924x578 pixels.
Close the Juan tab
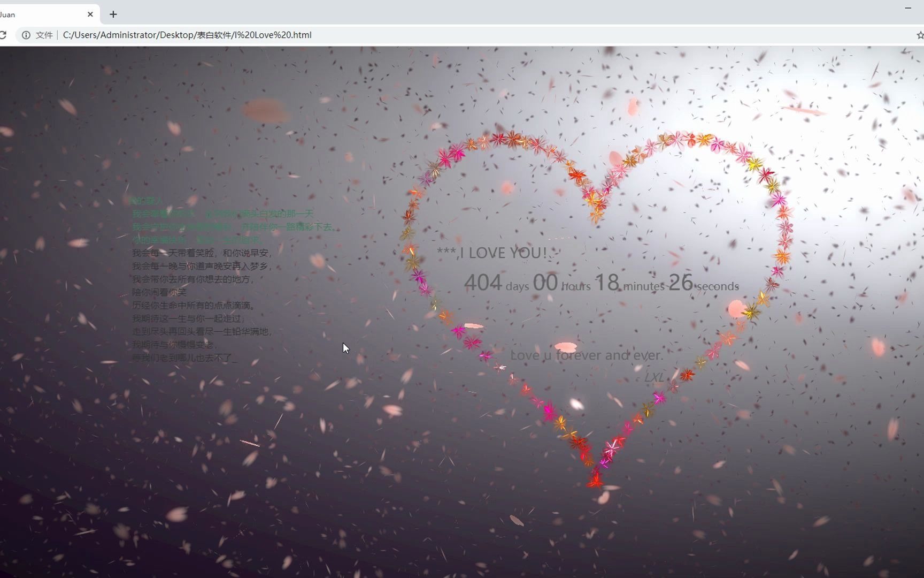click(90, 14)
